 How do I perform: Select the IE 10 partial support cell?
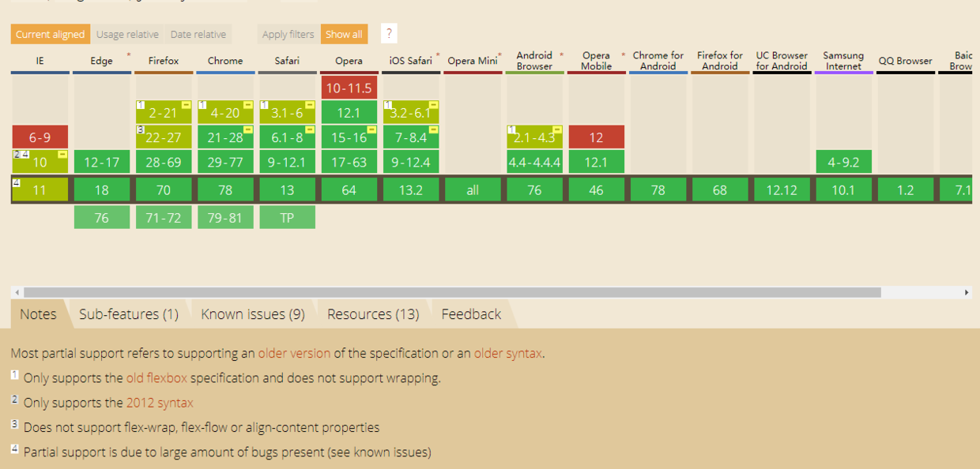click(x=40, y=162)
